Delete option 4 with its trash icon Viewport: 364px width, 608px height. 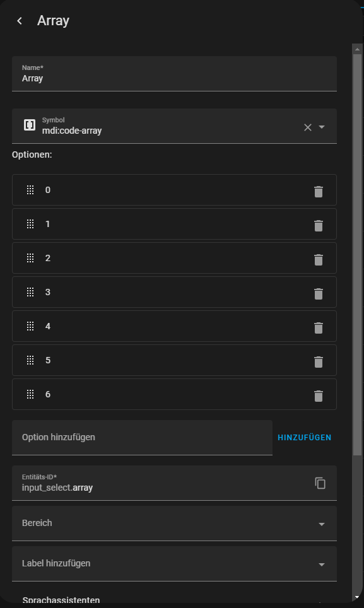(319, 327)
